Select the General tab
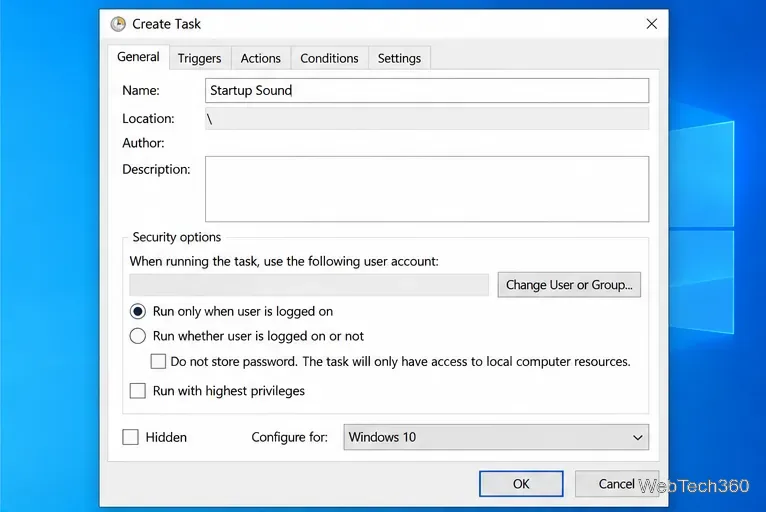This screenshot has width=766, height=512. point(138,57)
